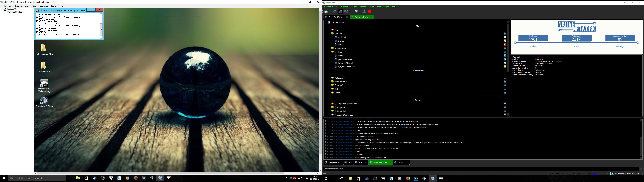The width and height of the screenshot is (644, 182).
Task: Open the arma3server shortcut icon
Action: click(44, 83)
